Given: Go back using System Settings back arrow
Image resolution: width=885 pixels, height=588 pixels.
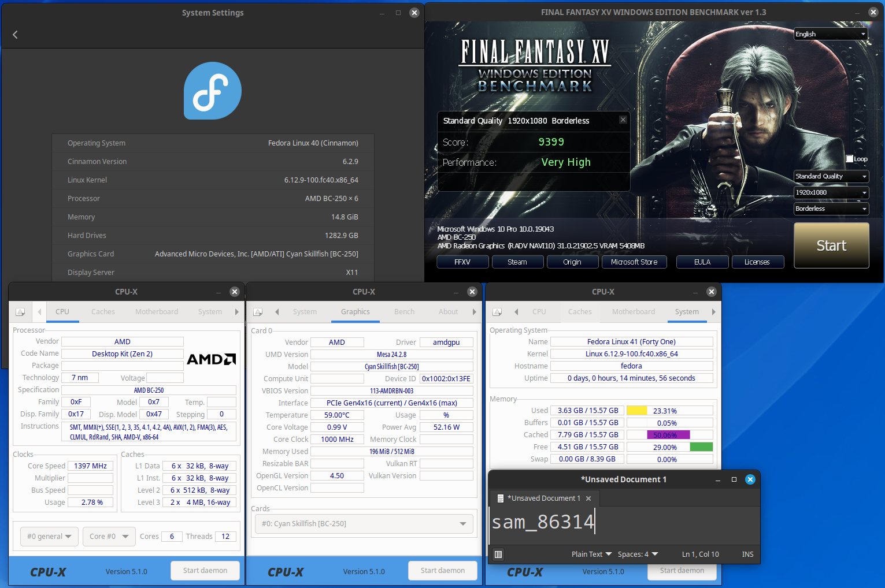Looking at the screenshot, I should (x=15, y=35).
